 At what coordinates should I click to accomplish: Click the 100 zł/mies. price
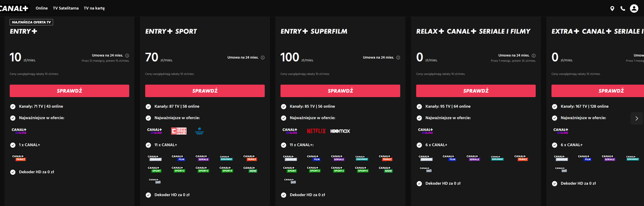point(297,57)
